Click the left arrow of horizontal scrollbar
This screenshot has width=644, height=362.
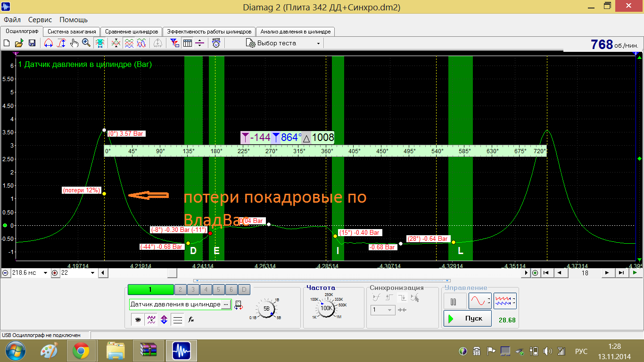click(103, 273)
